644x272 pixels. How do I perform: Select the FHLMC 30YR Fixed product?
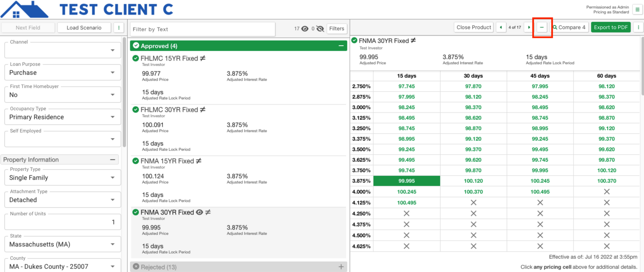coord(239,130)
